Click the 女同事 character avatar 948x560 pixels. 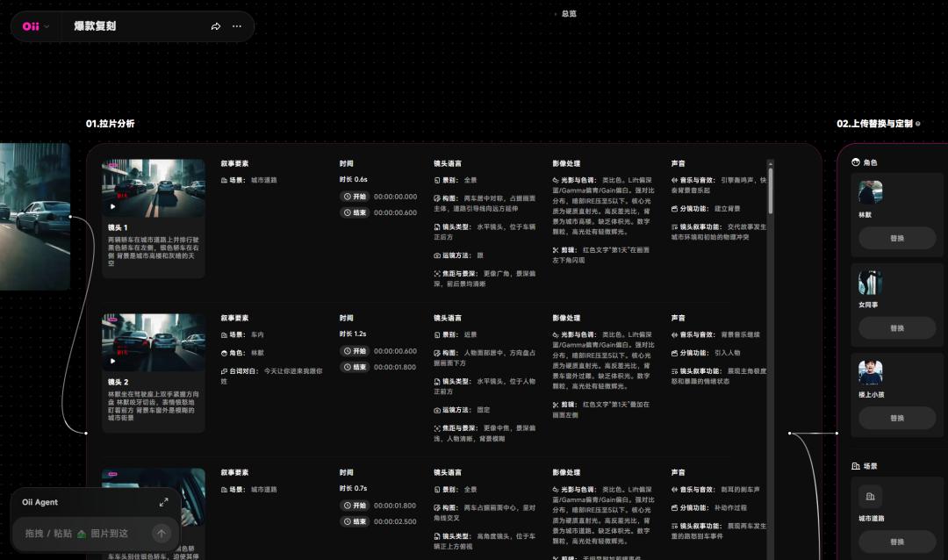pos(870,283)
